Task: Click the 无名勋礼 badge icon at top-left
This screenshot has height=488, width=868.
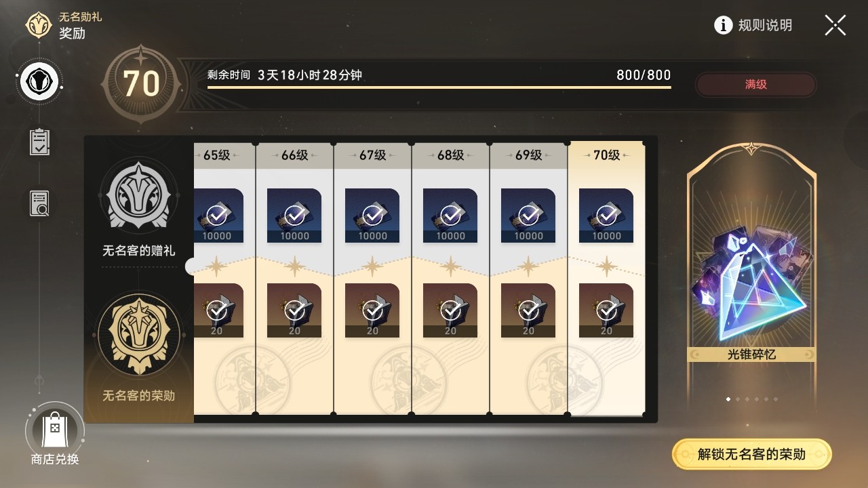Action: tap(39, 25)
